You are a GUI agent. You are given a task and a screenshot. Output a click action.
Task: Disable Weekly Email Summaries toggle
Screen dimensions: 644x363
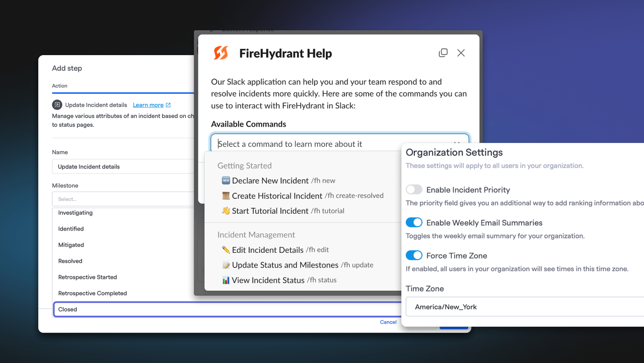[x=414, y=223]
